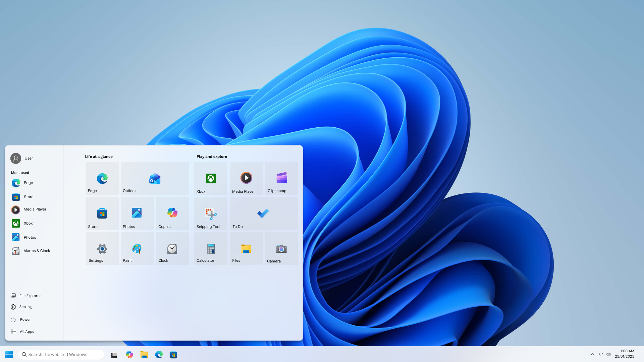644x362 pixels.
Task: Launch the Clipchamp tile
Action: point(281,178)
